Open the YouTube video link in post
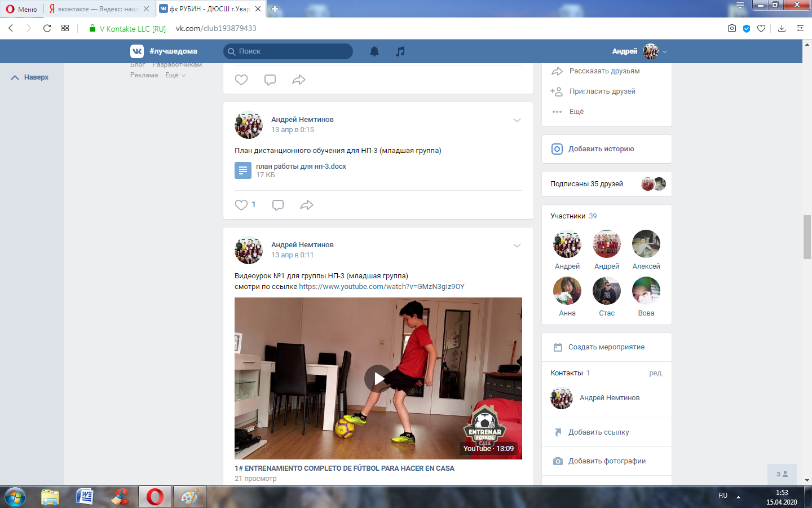 click(382, 287)
